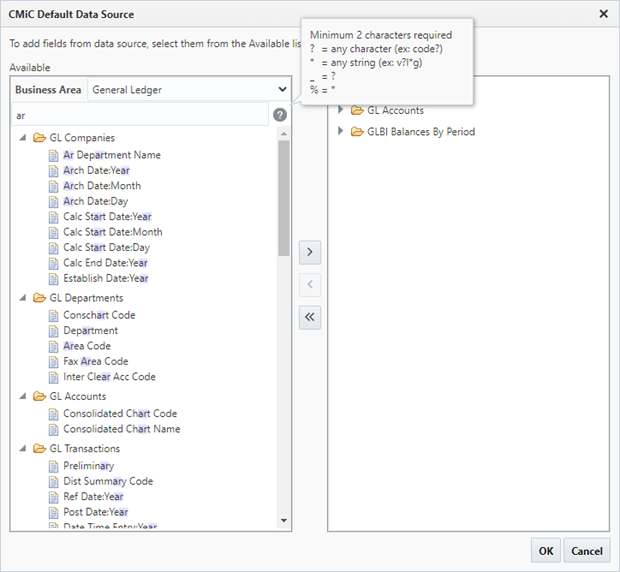Click the field search box containing 'ar'
This screenshot has height=572, width=620.
pyautogui.click(x=140, y=115)
